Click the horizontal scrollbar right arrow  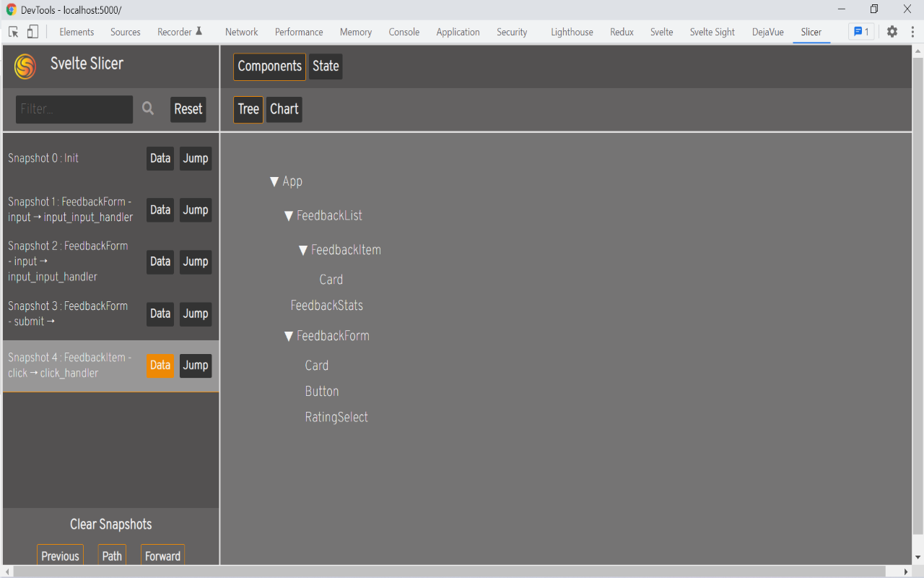907,571
